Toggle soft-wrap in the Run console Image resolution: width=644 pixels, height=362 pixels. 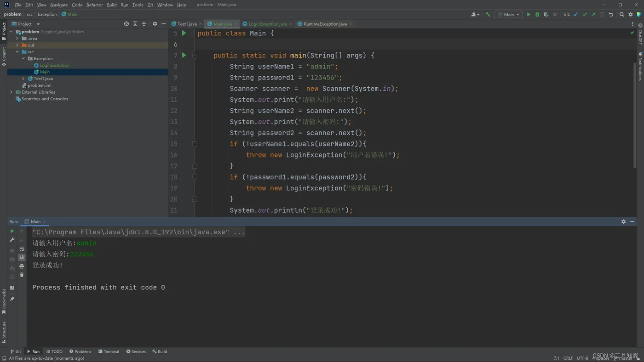click(22, 249)
